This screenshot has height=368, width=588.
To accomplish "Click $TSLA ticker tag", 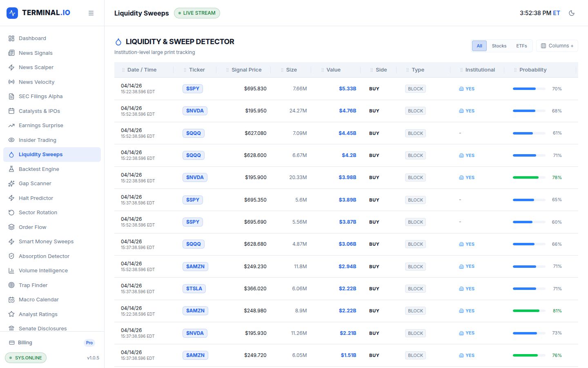I will coord(194,289).
